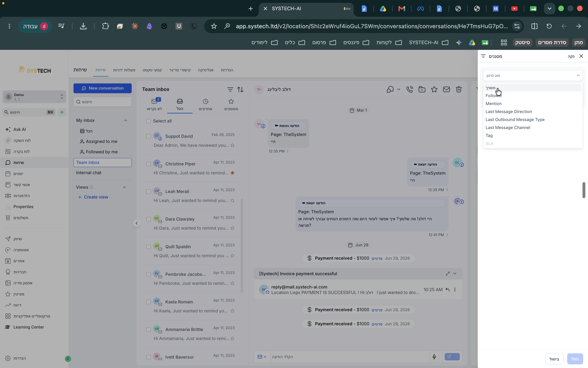Open the browser downloads icon

click(x=83, y=26)
